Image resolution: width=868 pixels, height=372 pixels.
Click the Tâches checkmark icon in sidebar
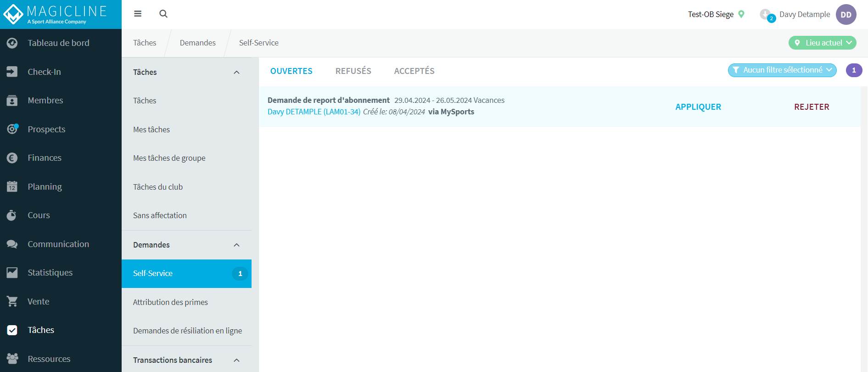point(12,330)
